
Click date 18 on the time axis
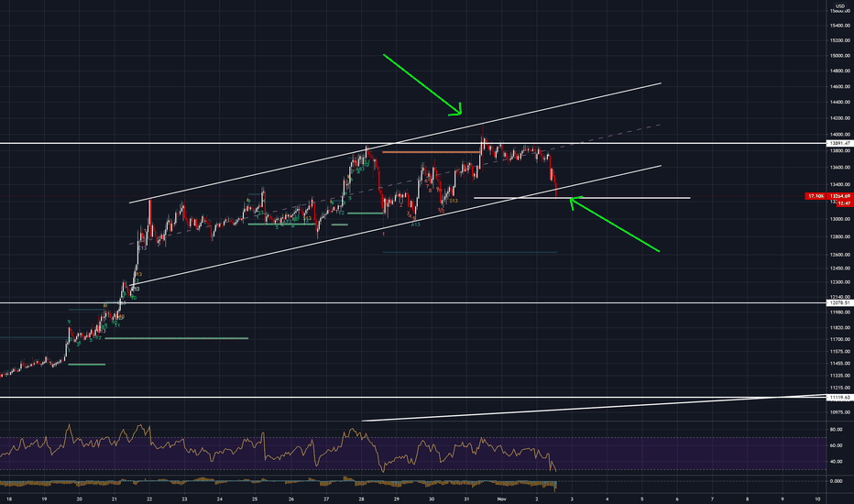point(9,499)
